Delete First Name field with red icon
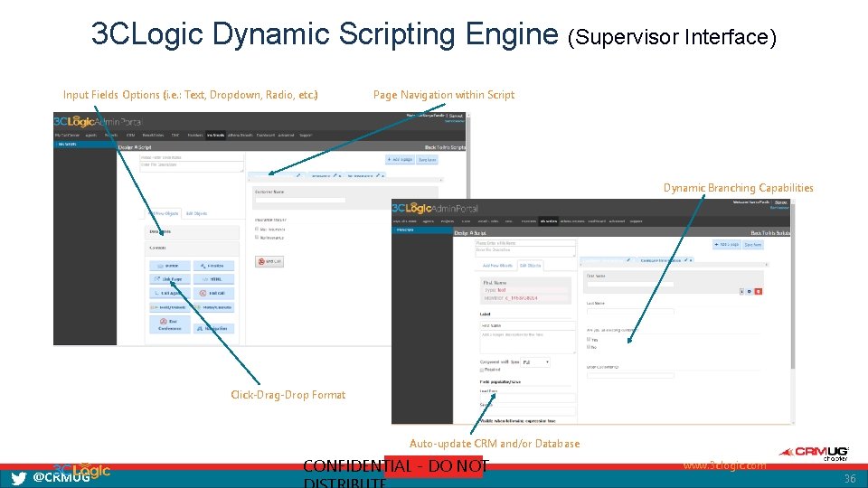The height and width of the screenshot is (488, 868). pyautogui.click(x=759, y=292)
